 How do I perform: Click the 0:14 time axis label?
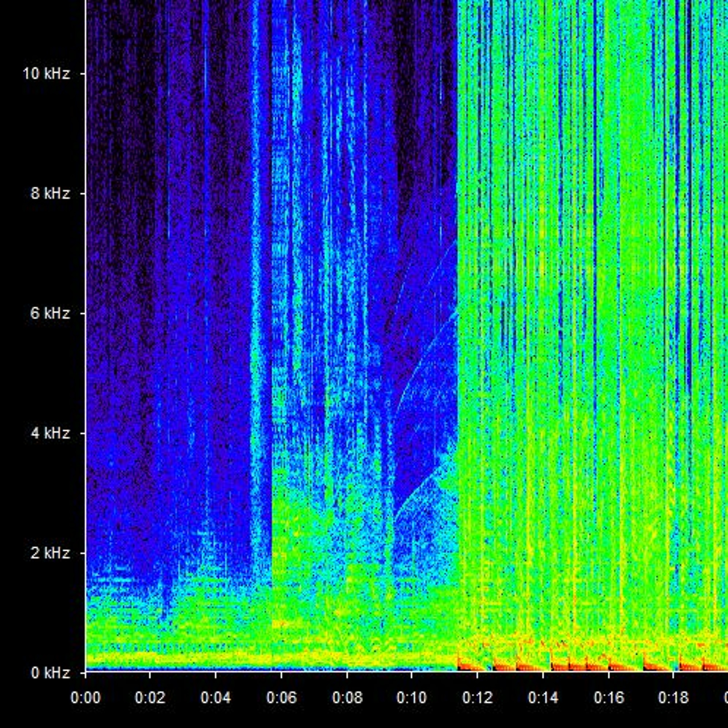543,698
